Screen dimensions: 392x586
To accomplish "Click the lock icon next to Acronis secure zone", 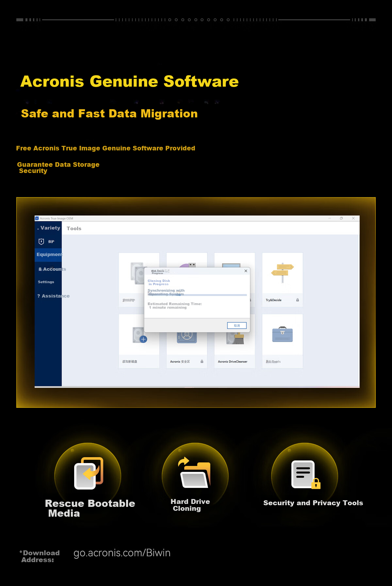I will tap(202, 361).
